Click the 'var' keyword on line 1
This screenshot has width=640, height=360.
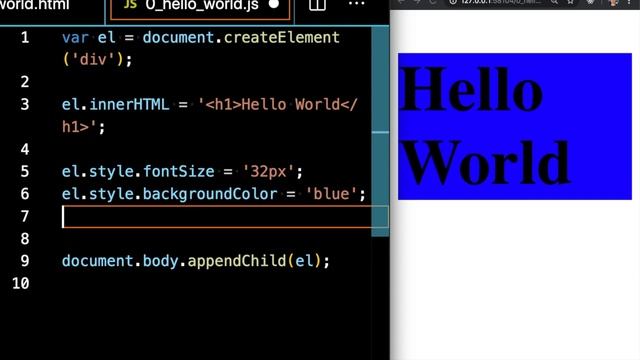[75, 38]
